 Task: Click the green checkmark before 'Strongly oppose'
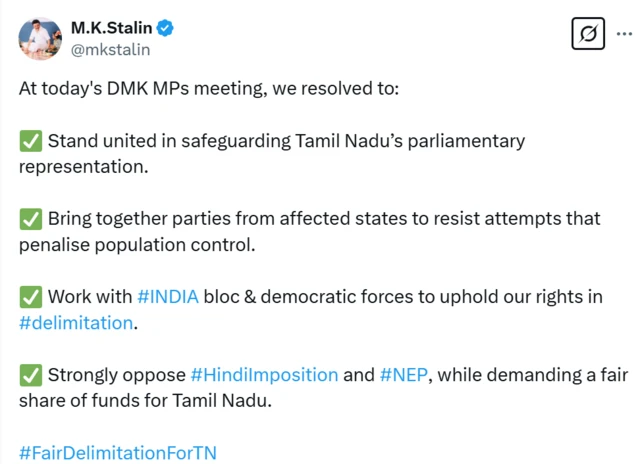(x=30, y=375)
